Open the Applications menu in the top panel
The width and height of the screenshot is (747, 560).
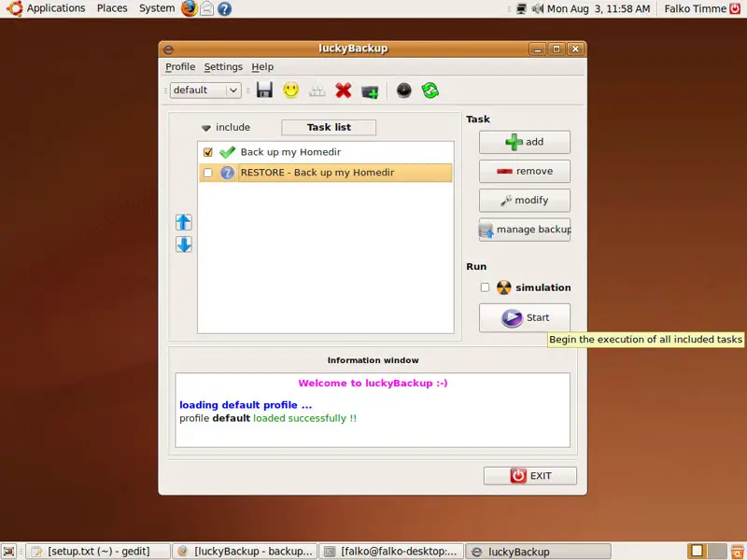coord(56,8)
